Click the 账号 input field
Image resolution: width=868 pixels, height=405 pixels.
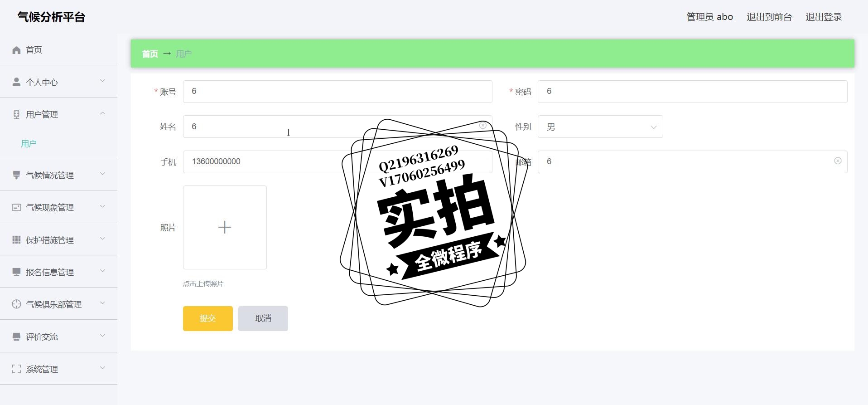(338, 92)
